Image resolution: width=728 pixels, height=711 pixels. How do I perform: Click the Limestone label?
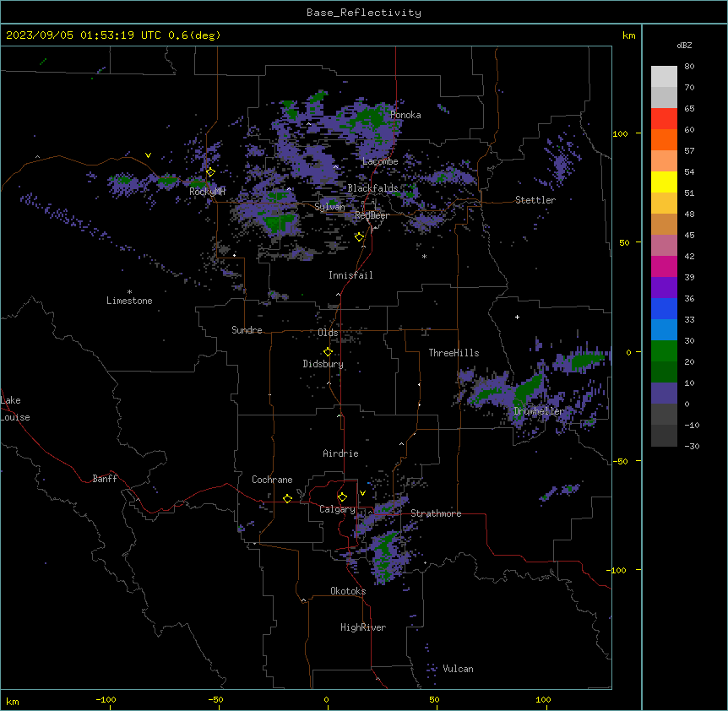click(129, 301)
